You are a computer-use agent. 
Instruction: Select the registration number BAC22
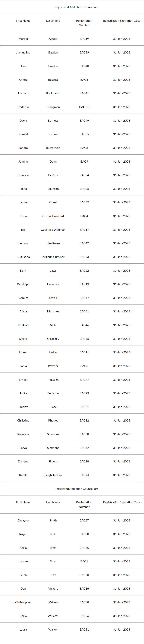[x=84, y=270]
